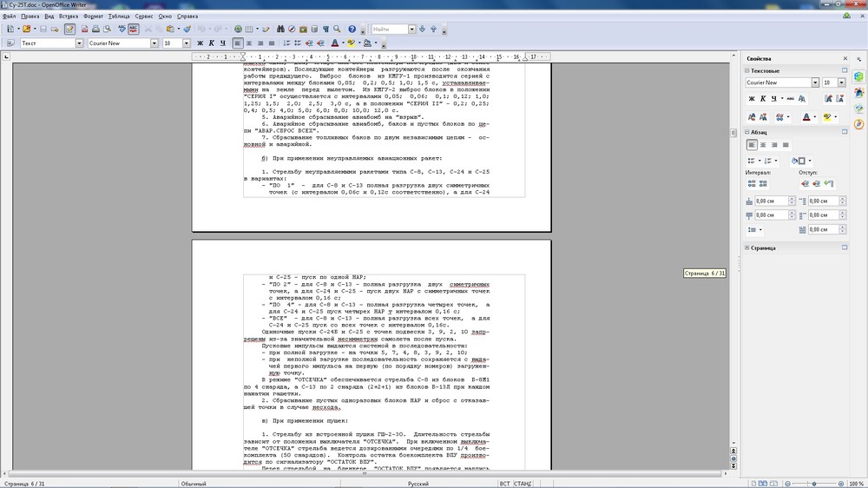Image resolution: width=868 pixels, height=488 pixels.
Task: Click the zoom slider handle
Action: (x=814, y=484)
